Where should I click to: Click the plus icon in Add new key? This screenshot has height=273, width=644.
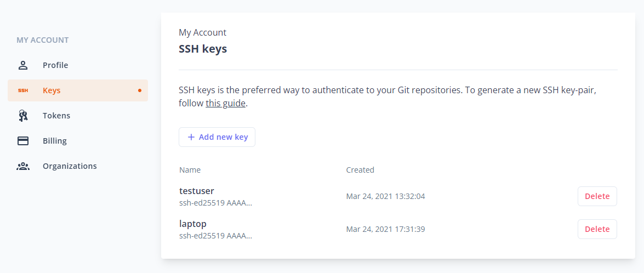(191, 137)
